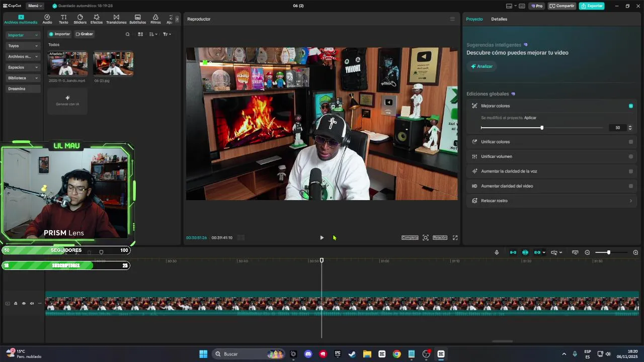The height and width of the screenshot is (362, 644).
Task: Click Aplicar link under Mejorar colores
Action: [530, 118]
